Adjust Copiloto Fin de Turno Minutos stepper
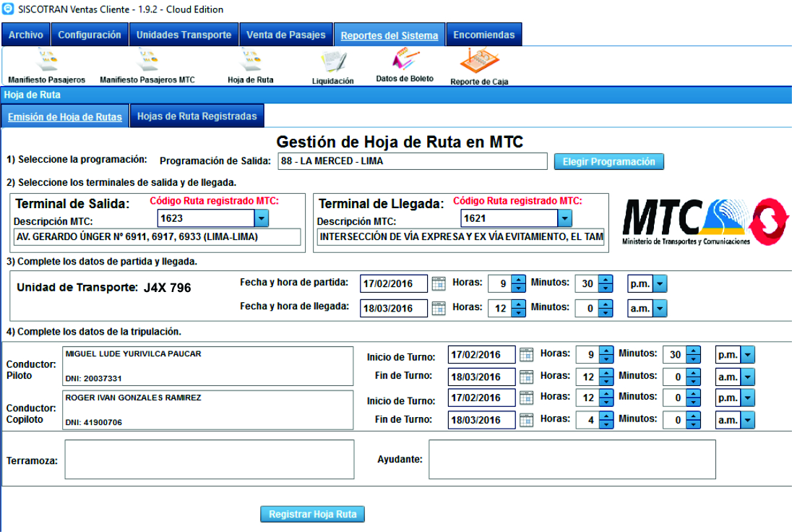792x532 pixels. tap(694, 420)
